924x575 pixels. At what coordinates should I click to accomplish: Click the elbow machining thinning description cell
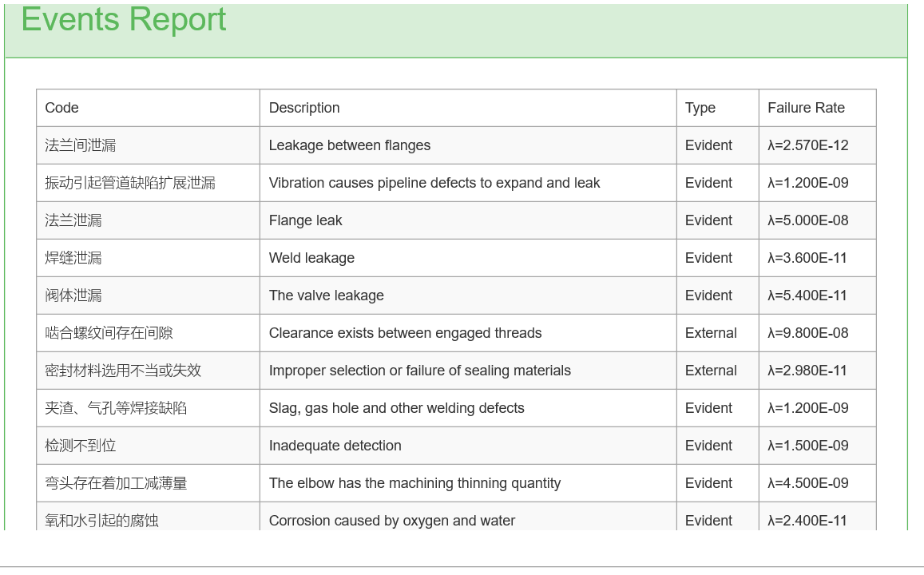point(415,483)
